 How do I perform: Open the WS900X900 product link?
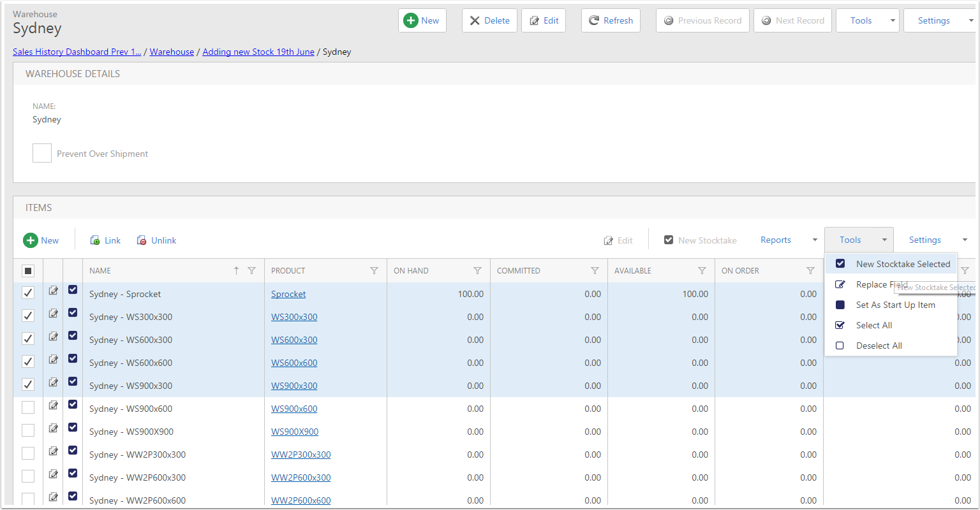tap(295, 432)
